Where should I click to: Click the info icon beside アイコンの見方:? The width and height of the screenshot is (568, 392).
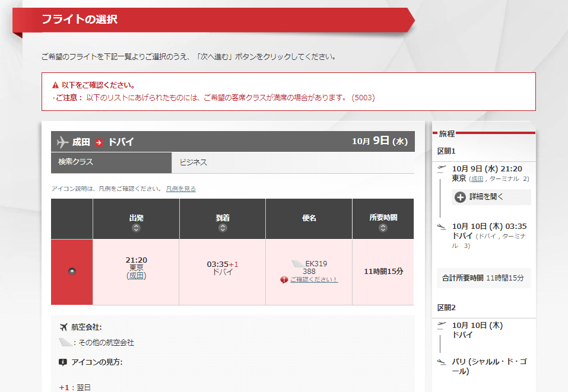63,362
